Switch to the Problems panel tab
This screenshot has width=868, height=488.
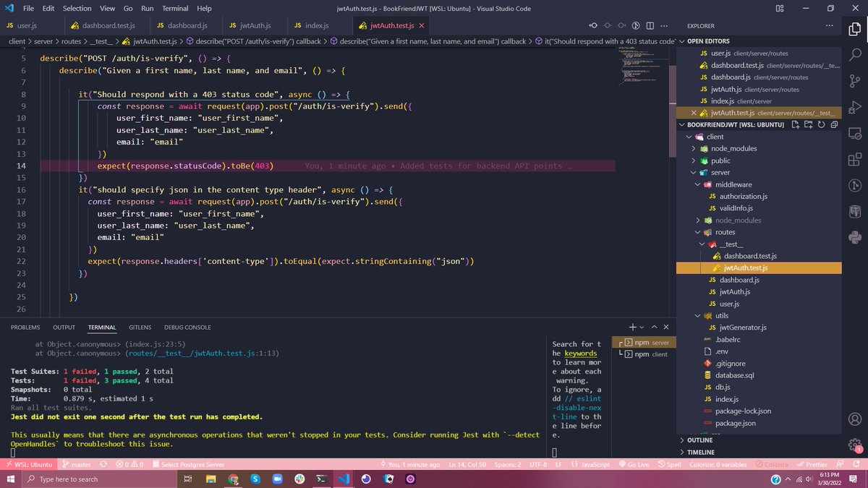click(25, 328)
